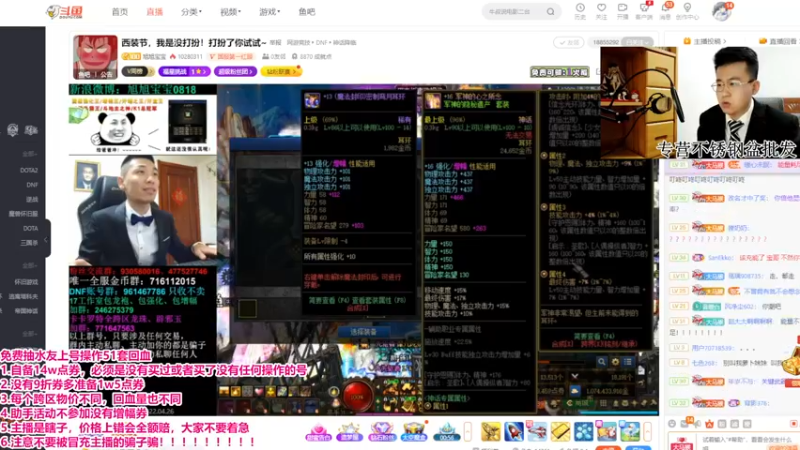Focus the chat message input box
The width and height of the screenshot is (800, 450).
(x=749, y=442)
